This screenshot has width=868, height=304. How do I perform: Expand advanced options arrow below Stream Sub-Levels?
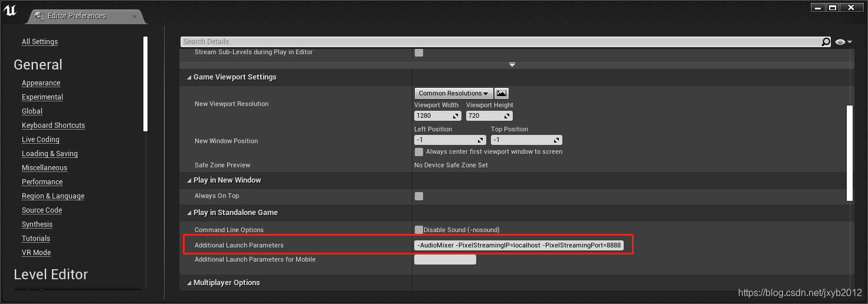tap(512, 64)
